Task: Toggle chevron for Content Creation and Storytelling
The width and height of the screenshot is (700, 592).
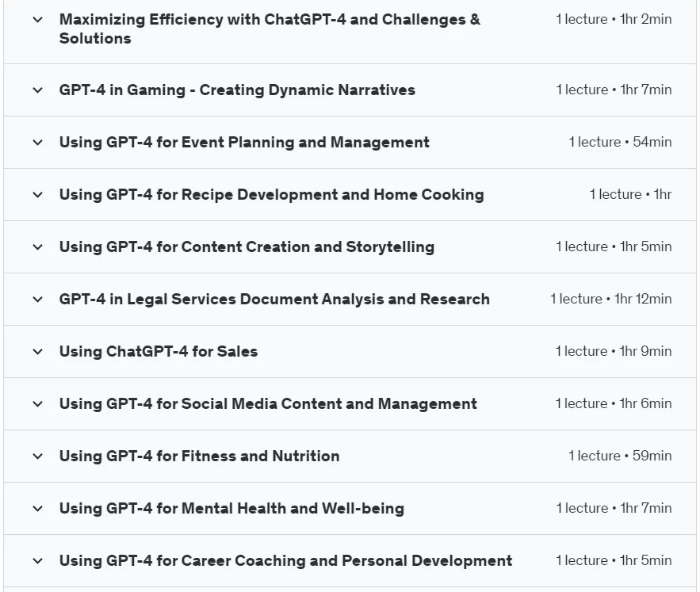Action: (x=38, y=247)
